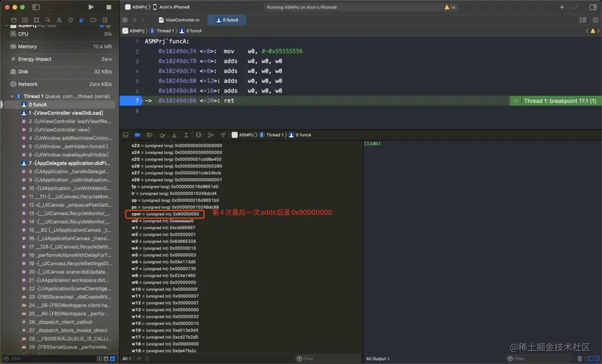Click the (lldb) console prompt
602x364 pixels.
372,143
